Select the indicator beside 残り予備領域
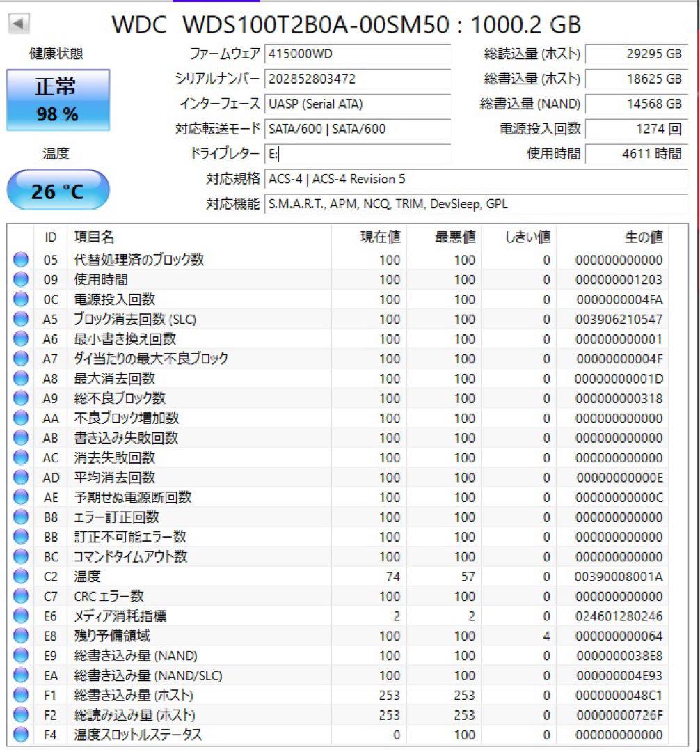Image resolution: width=700 pixels, height=752 pixels. (20, 636)
